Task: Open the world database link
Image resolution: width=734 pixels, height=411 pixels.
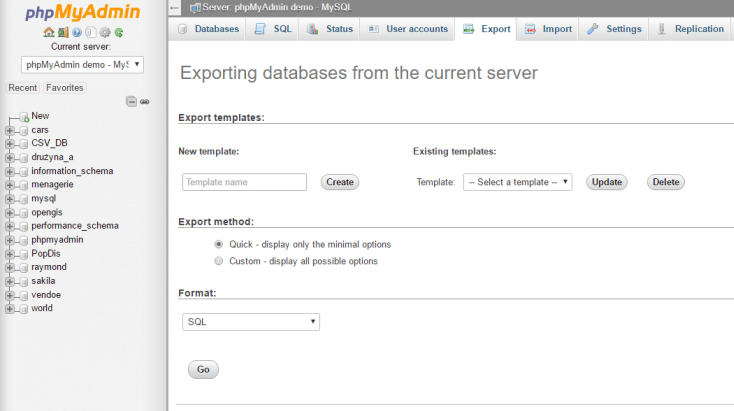Action: point(42,308)
